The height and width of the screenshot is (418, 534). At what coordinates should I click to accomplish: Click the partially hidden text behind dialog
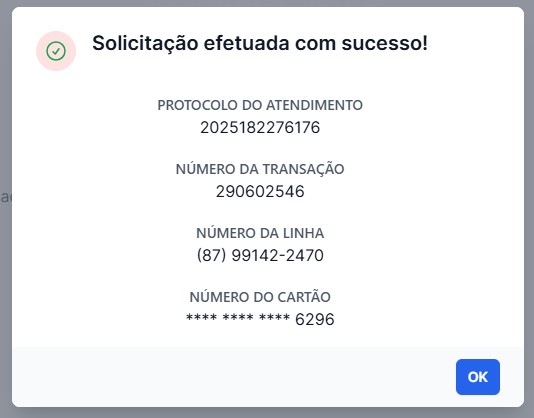click(x=5, y=197)
